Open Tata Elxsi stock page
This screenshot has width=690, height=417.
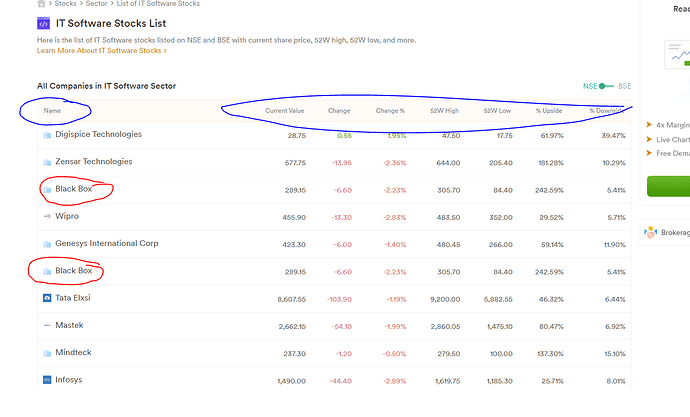click(x=73, y=298)
